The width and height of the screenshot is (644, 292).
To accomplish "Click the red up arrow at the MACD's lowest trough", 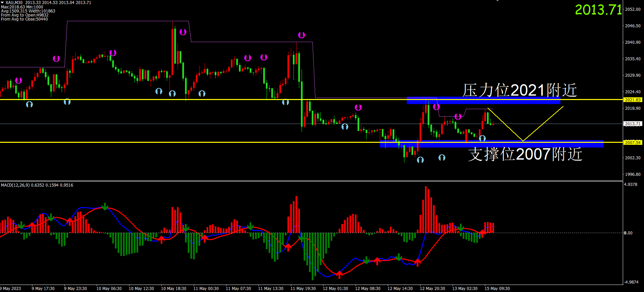I will point(339,274).
